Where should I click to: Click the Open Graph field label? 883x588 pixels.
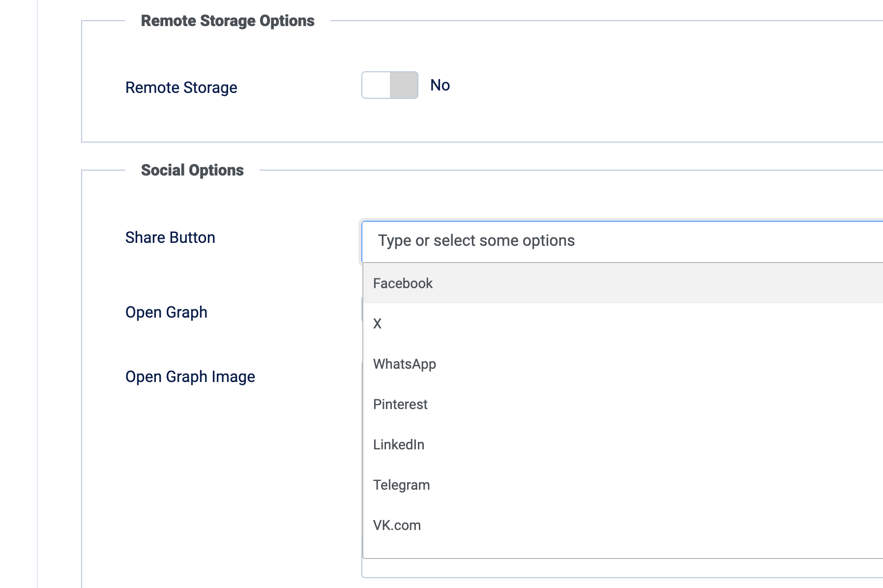[166, 312]
